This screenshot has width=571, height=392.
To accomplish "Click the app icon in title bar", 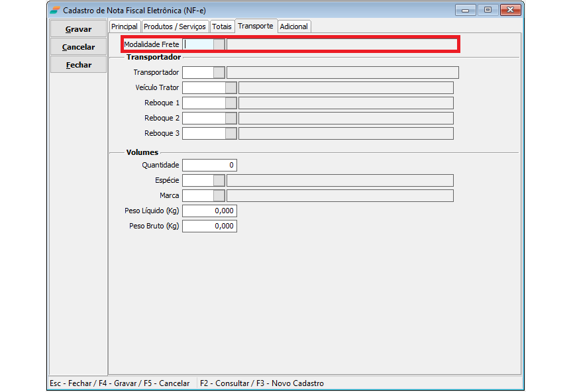I will pos(54,10).
